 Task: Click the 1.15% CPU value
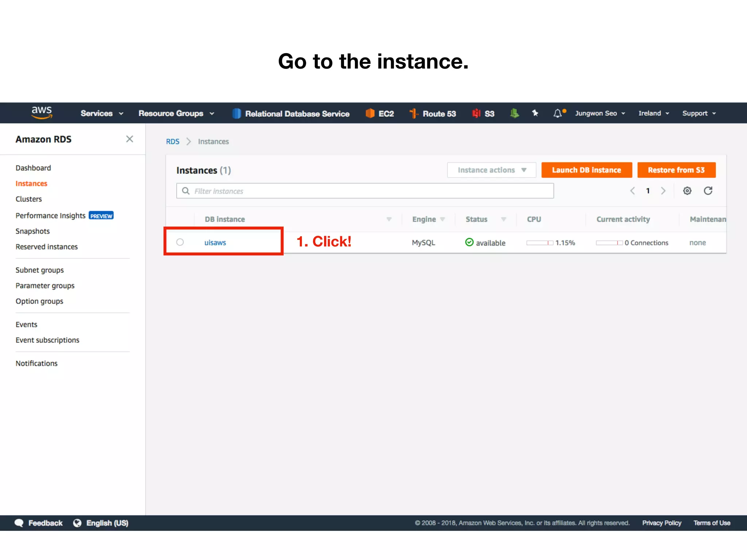[x=565, y=243]
